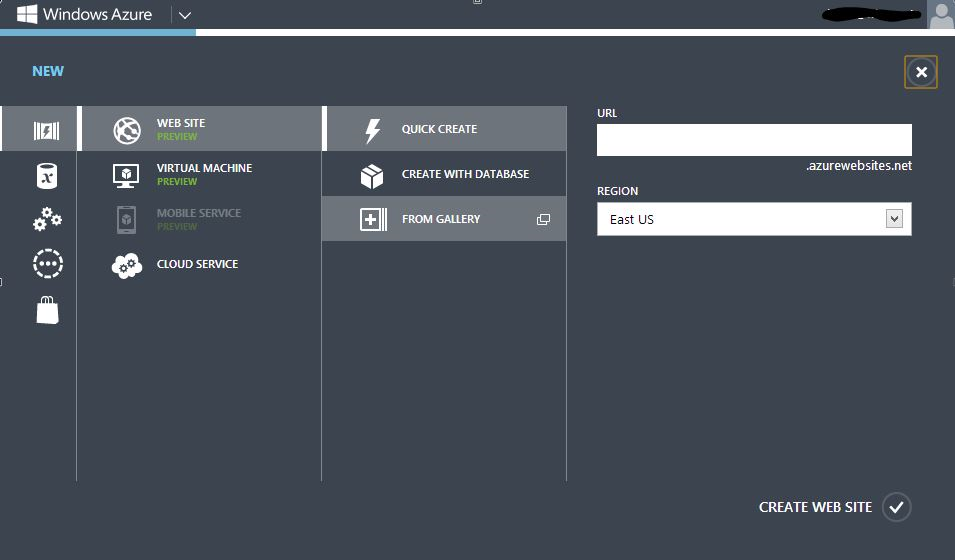Choose MOBILE SERVICE menu entry
This screenshot has width=955, height=560.
click(200, 219)
